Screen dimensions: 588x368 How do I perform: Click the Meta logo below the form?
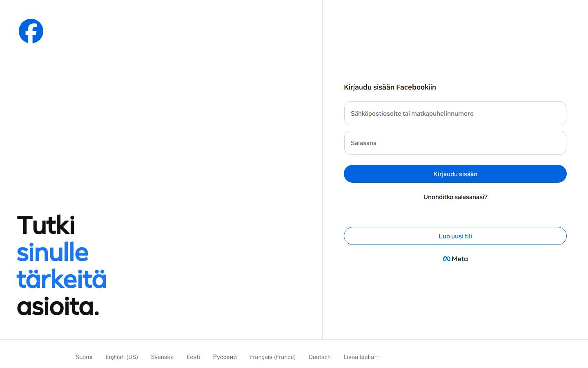click(455, 259)
